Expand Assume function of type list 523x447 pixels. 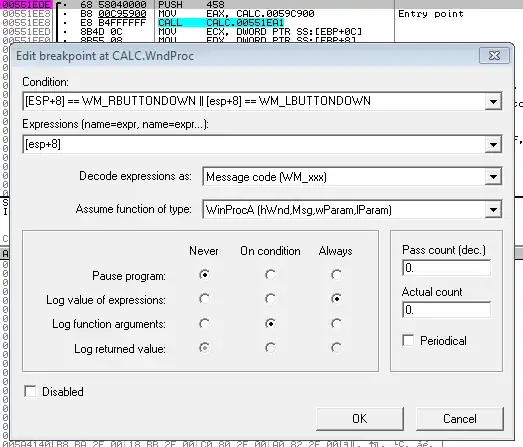point(493,210)
